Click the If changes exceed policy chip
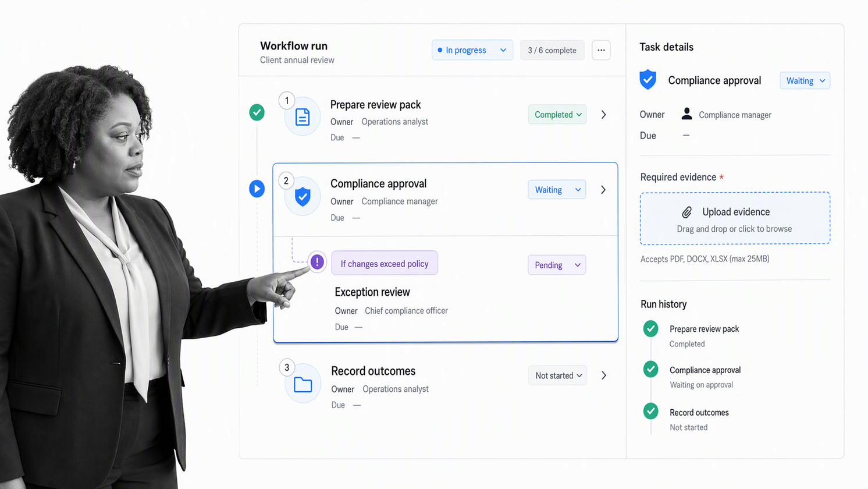868x489 pixels. point(385,263)
